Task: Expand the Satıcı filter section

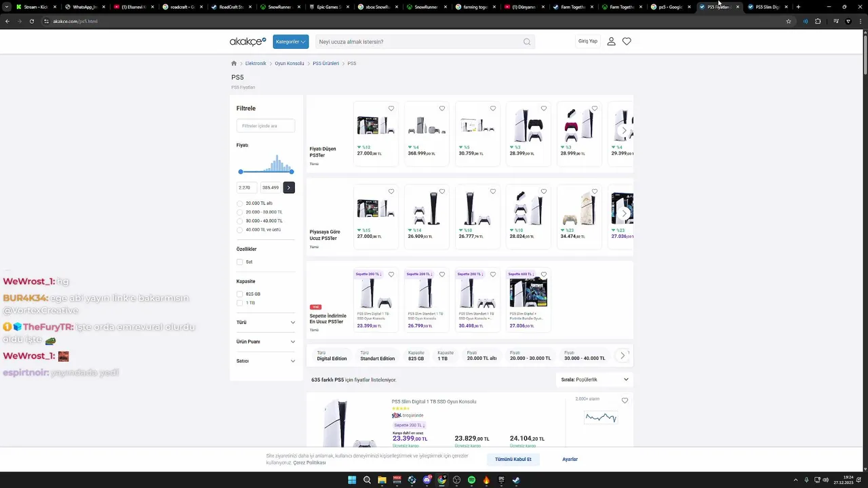Action: click(x=266, y=361)
